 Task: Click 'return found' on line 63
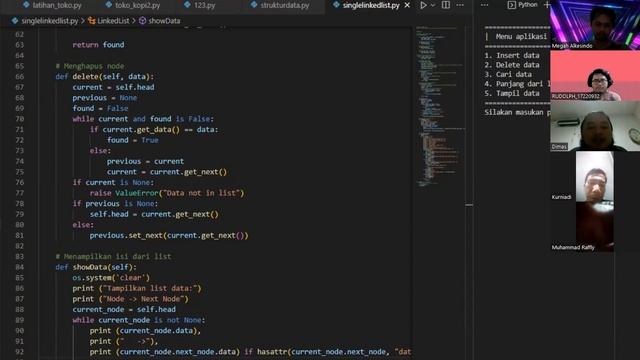click(x=98, y=44)
